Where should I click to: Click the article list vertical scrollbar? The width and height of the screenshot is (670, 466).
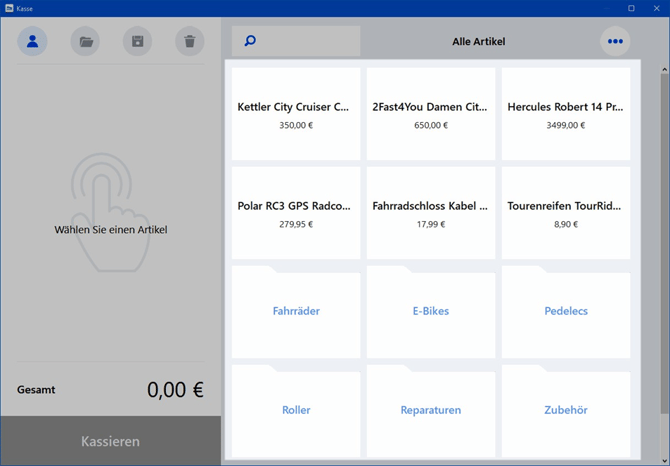664,240
